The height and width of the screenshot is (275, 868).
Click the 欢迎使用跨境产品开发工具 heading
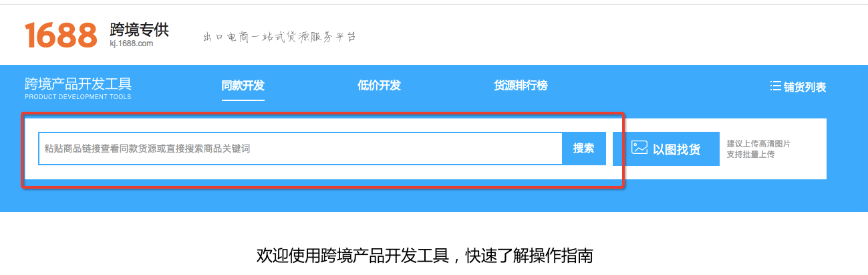[352, 256]
